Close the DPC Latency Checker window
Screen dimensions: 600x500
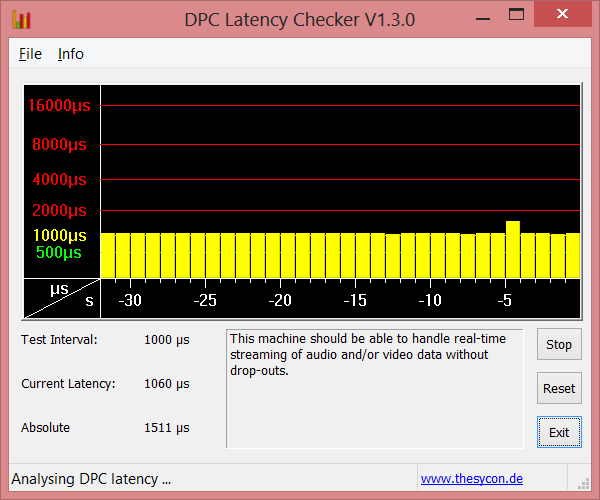(x=562, y=14)
